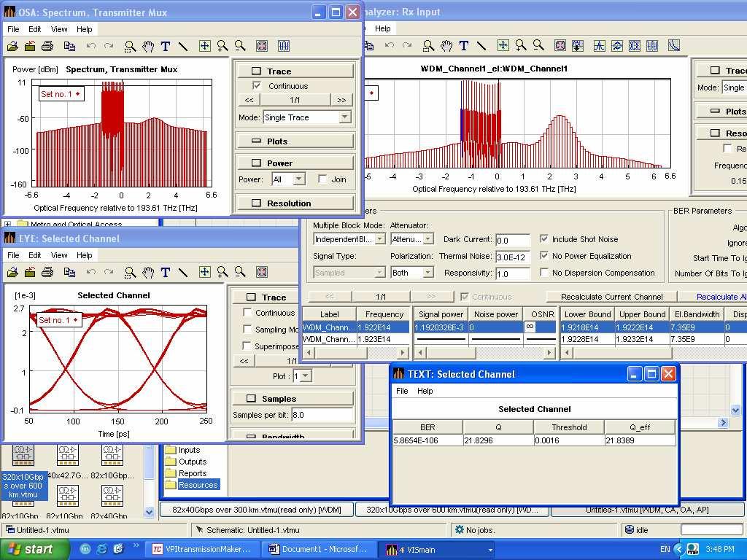Click fit-to-window icon in EYE toolbar
Image resolution: width=747 pixels, height=560 pixels.
pyautogui.click(x=262, y=273)
